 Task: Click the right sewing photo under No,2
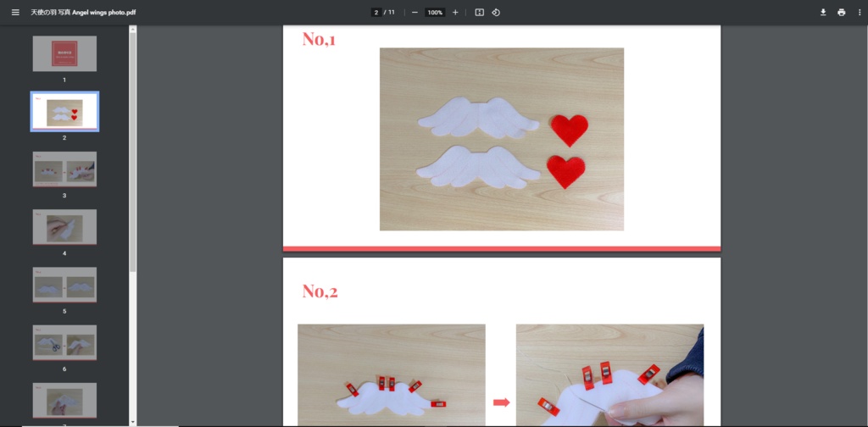(x=609, y=375)
